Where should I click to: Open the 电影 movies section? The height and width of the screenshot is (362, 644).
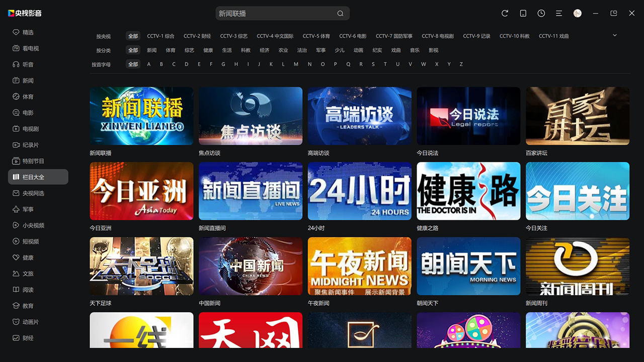(x=30, y=113)
